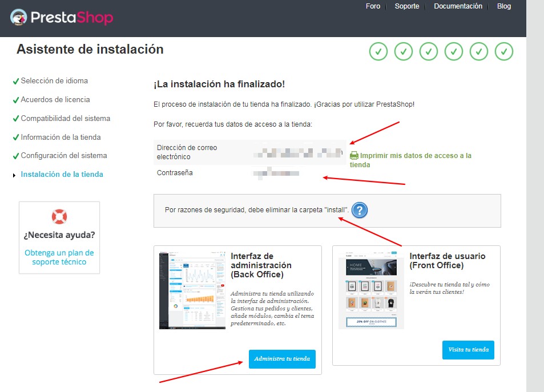Click the first green checkmark step circle

378,51
